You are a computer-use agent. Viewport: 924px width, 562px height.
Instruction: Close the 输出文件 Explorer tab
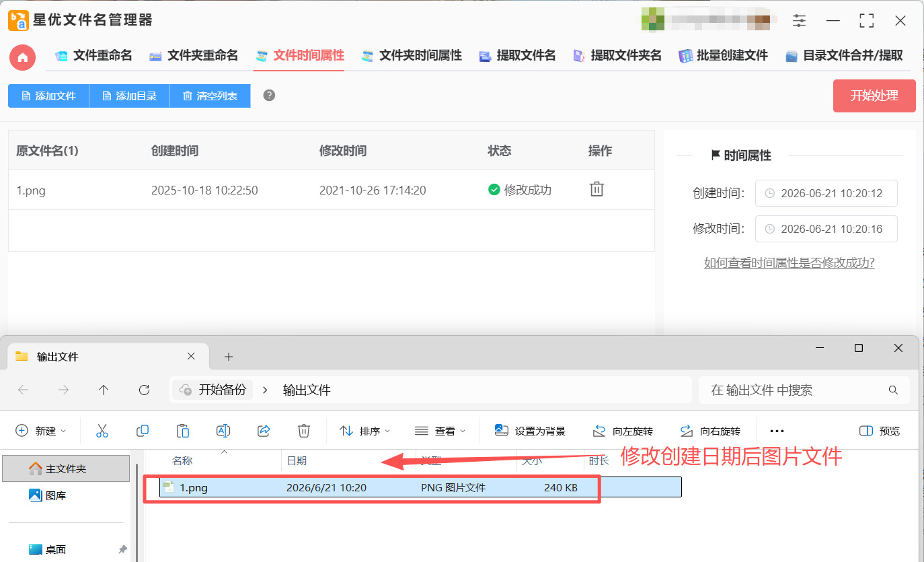coord(191,356)
